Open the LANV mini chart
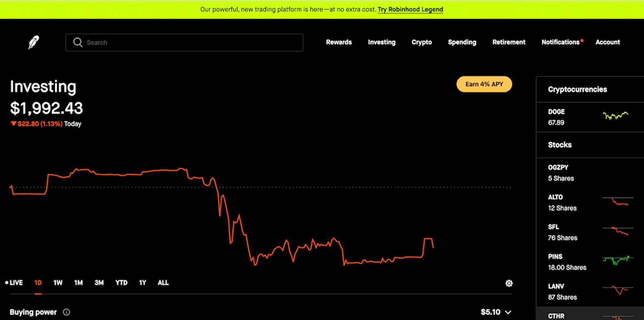The width and height of the screenshot is (644, 320). pos(618,290)
